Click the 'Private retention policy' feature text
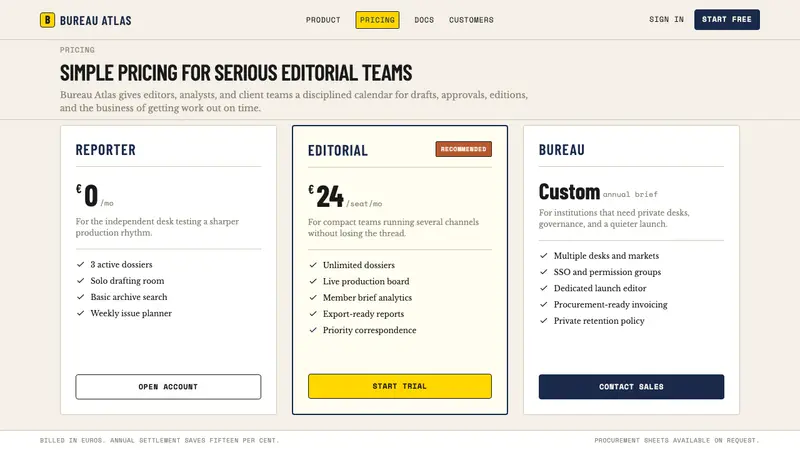 (599, 321)
